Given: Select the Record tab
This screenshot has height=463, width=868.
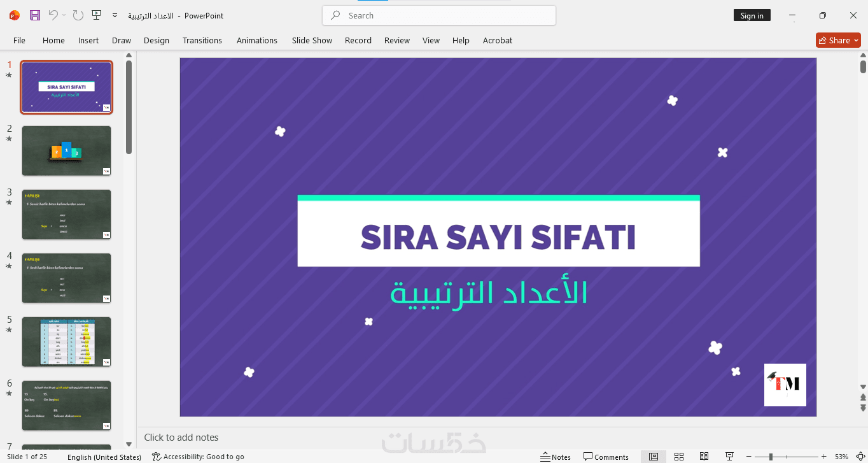Looking at the screenshot, I should (358, 40).
